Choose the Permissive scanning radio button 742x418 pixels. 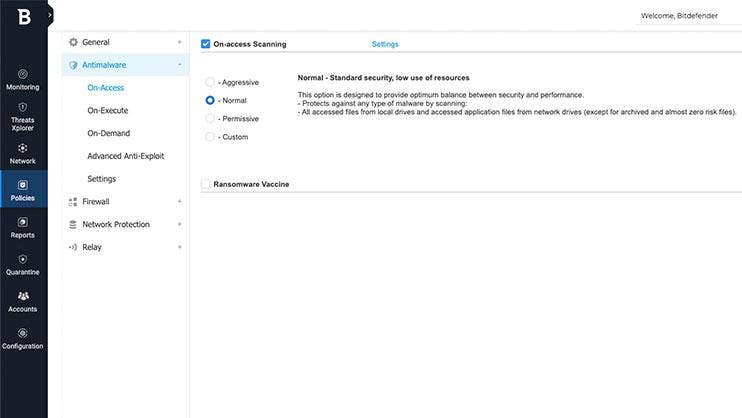(x=210, y=118)
